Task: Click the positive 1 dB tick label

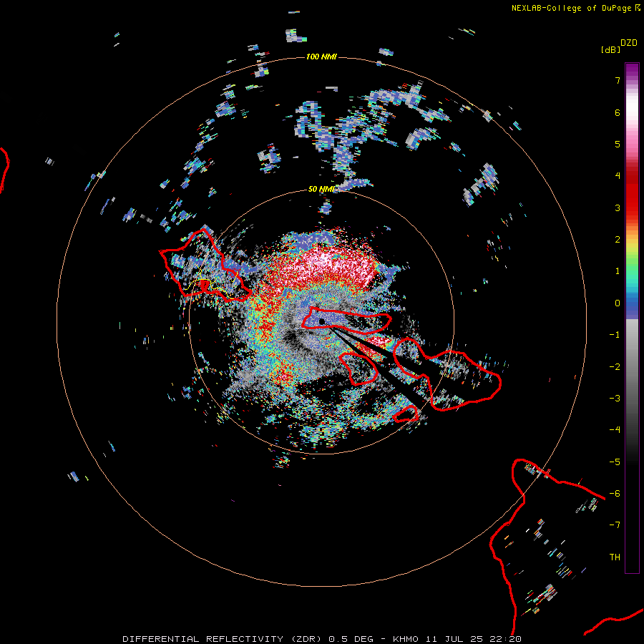Action: (618, 271)
